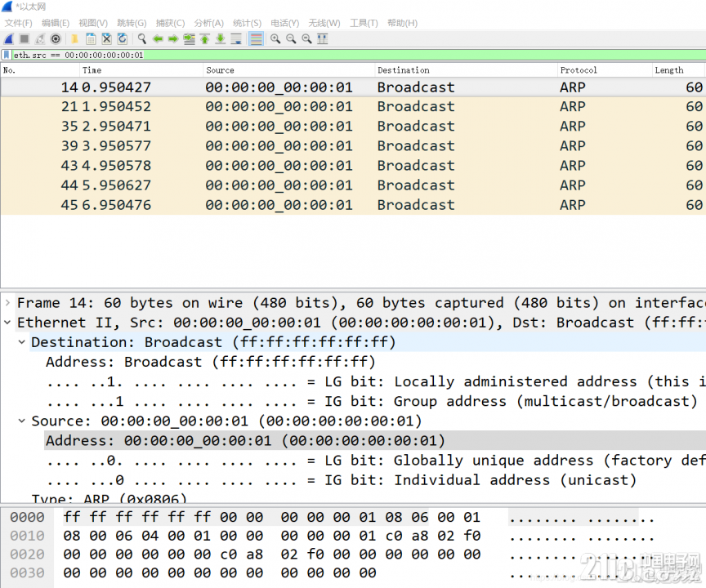This screenshot has height=588, width=706.
Task: Open the 文件(F) menu
Action: click(19, 23)
